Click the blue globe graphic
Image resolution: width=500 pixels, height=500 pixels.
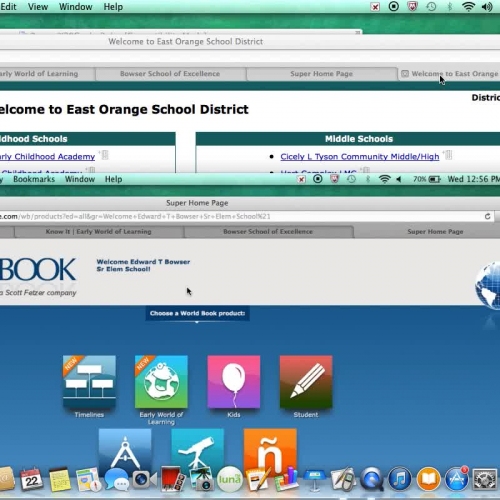tap(488, 285)
